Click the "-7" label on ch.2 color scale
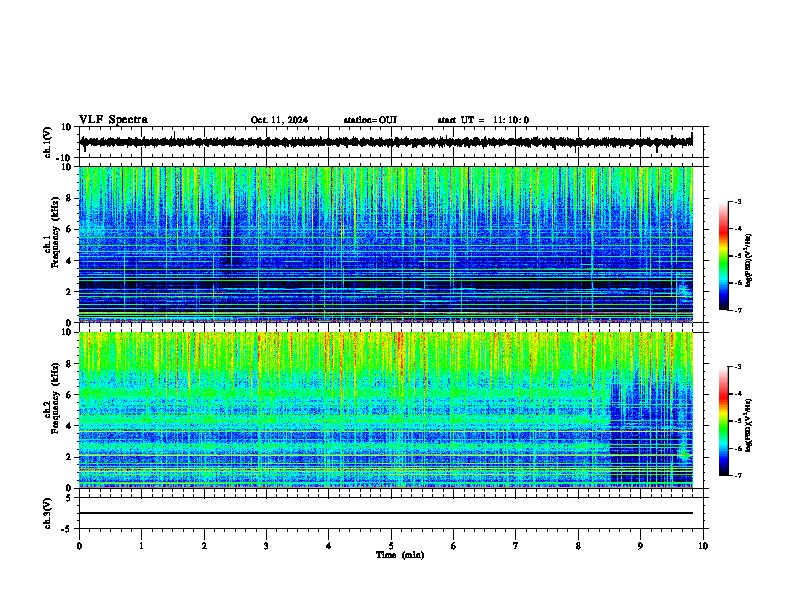Screen dimensions: 792x612 click(737, 475)
